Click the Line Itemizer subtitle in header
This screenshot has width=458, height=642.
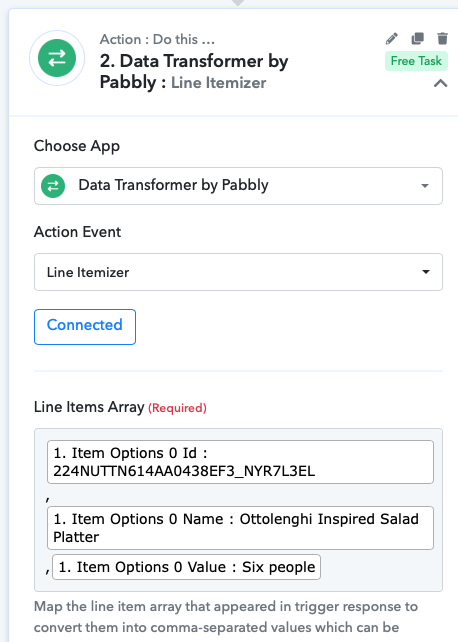tap(219, 83)
